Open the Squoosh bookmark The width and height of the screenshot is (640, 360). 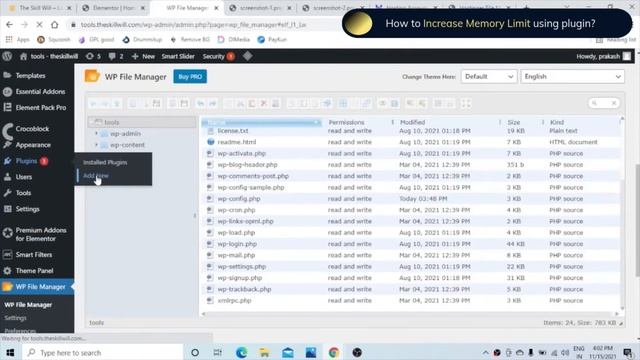tap(54, 40)
